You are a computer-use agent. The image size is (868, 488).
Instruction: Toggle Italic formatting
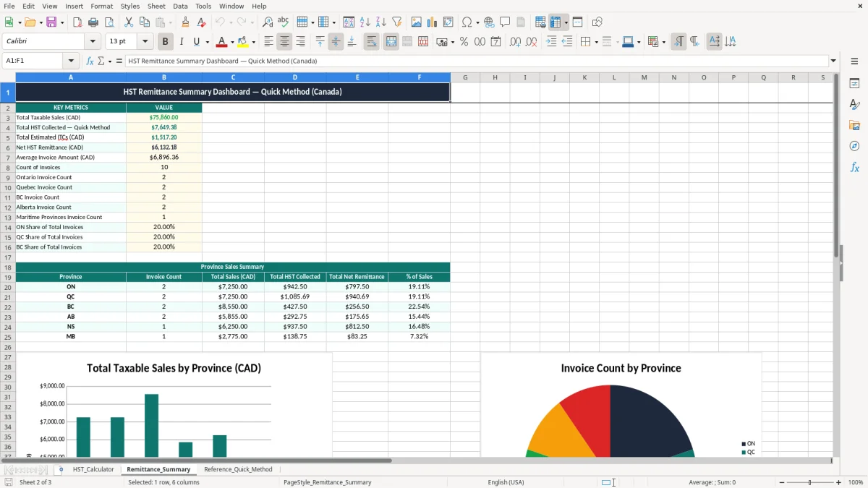pyautogui.click(x=181, y=42)
